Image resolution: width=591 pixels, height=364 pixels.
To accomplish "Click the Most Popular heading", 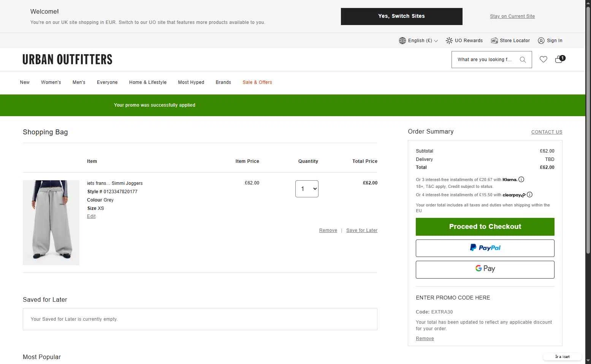I will click(42, 357).
